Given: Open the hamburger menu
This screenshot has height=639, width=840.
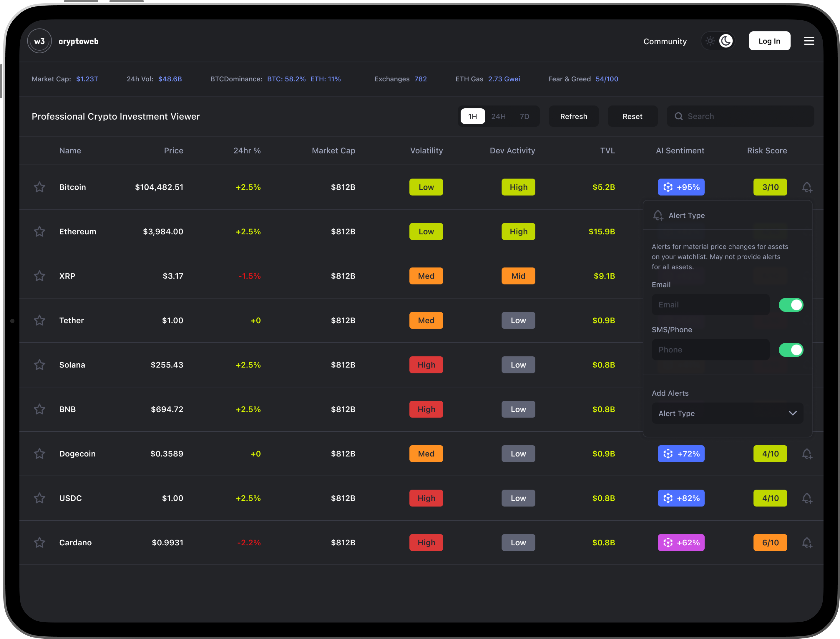Looking at the screenshot, I should (x=809, y=41).
